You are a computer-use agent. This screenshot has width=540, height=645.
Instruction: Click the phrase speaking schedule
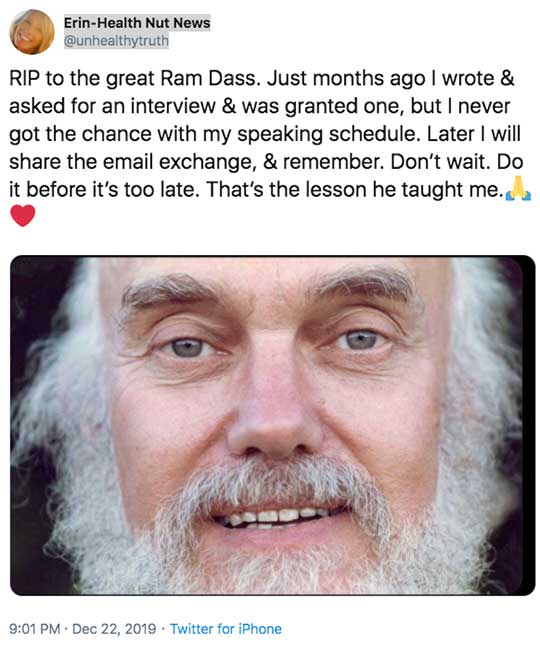pos(329,134)
